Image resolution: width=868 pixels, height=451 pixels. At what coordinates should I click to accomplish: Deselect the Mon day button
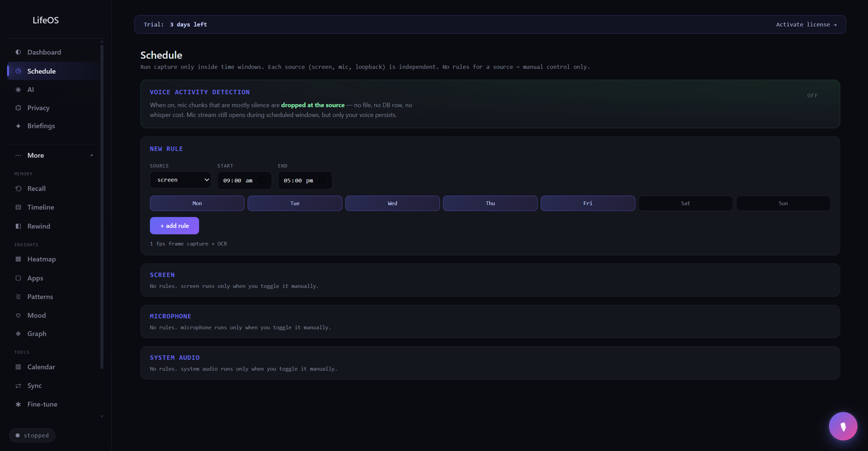point(197,203)
